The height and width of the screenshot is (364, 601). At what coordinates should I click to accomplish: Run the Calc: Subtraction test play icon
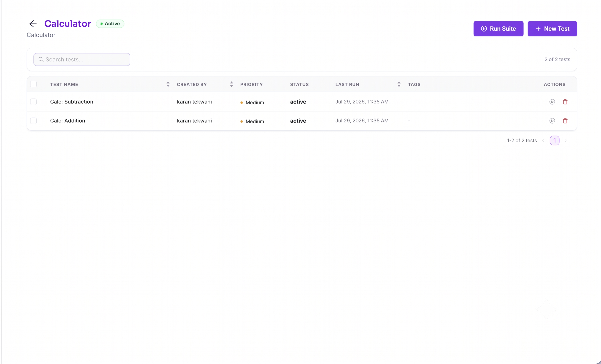(552, 102)
